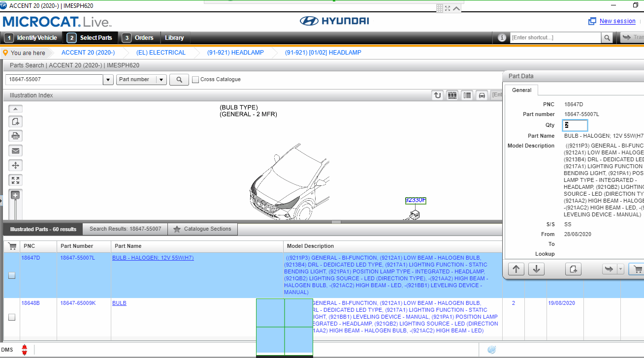Navigate to (91-921) HEADLAMP breadcrumb
Screen dimensions: 644x358
click(235, 53)
